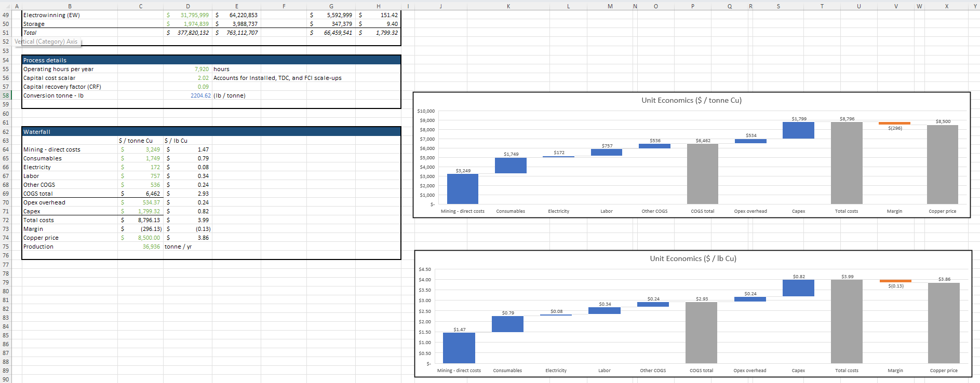
Task: Select the column H header
Action: [x=378, y=6]
